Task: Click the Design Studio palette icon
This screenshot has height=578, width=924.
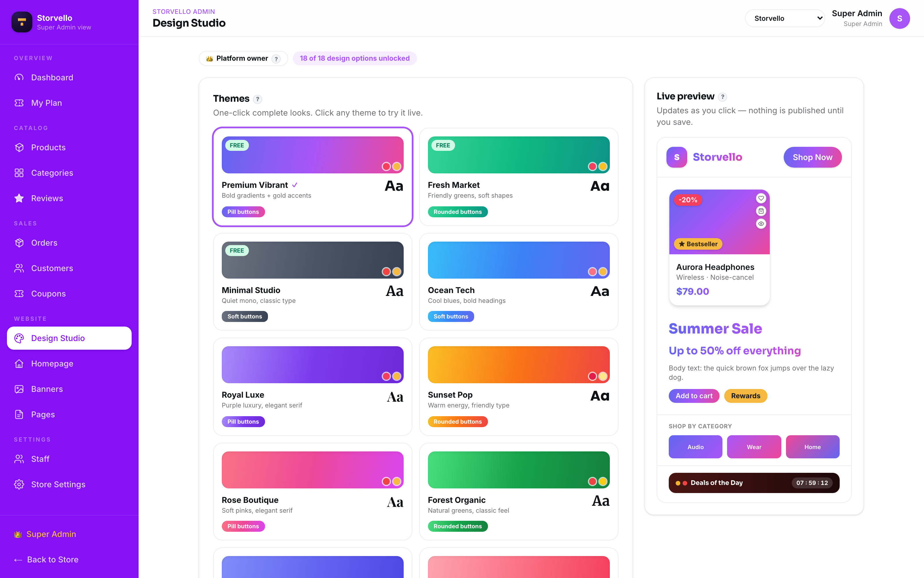Action: tap(19, 338)
